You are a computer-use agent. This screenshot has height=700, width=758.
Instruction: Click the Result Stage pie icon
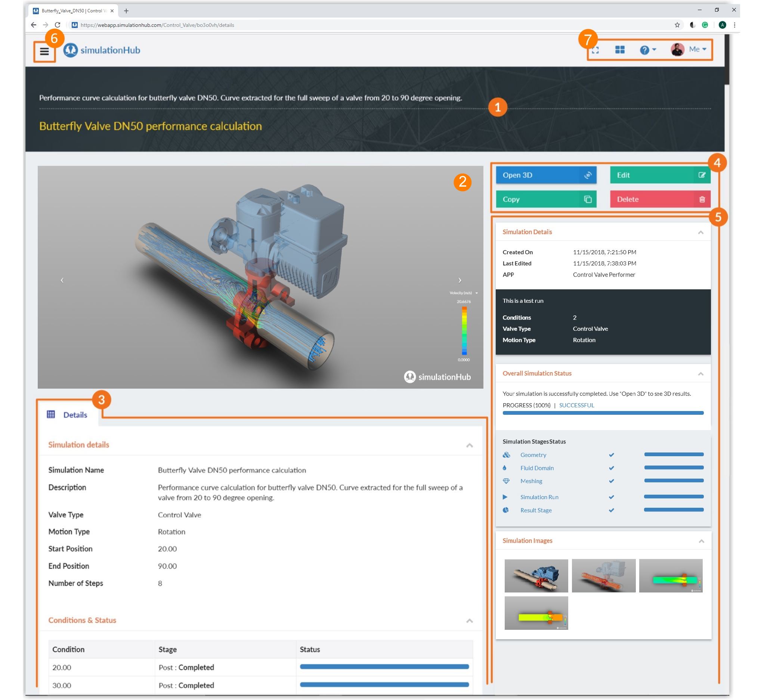pyautogui.click(x=505, y=510)
